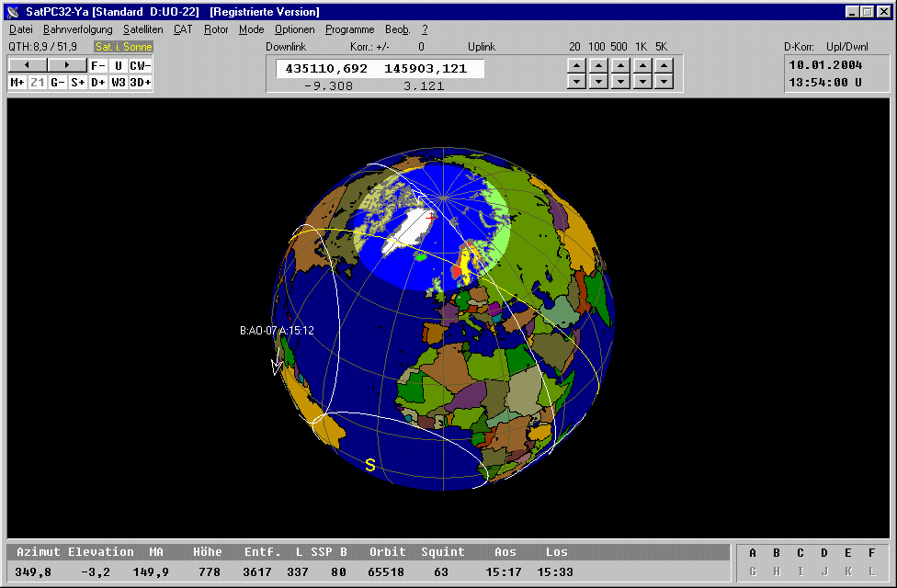Image resolution: width=897 pixels, height=588 pixels.
Task: Click the left arrow step-back button
Action: 28,65
